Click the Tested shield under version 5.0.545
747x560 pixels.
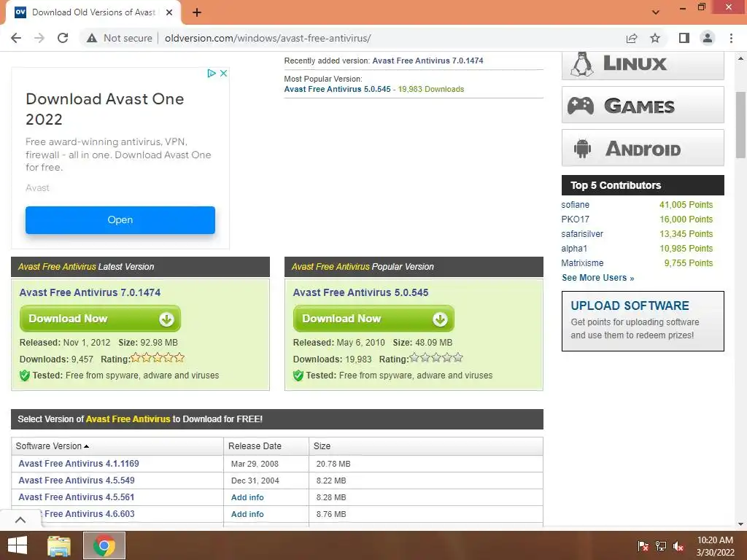coord(298,376)
